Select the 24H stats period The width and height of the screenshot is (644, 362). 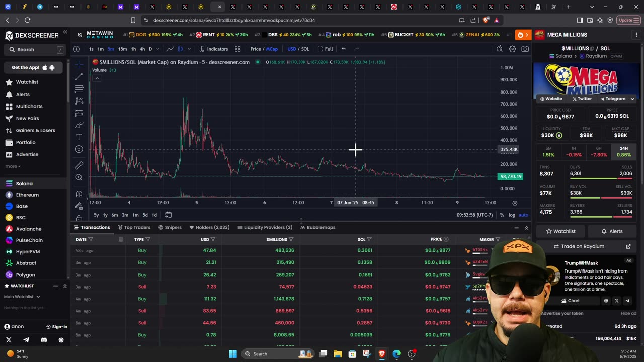click(x=623, y=151)
